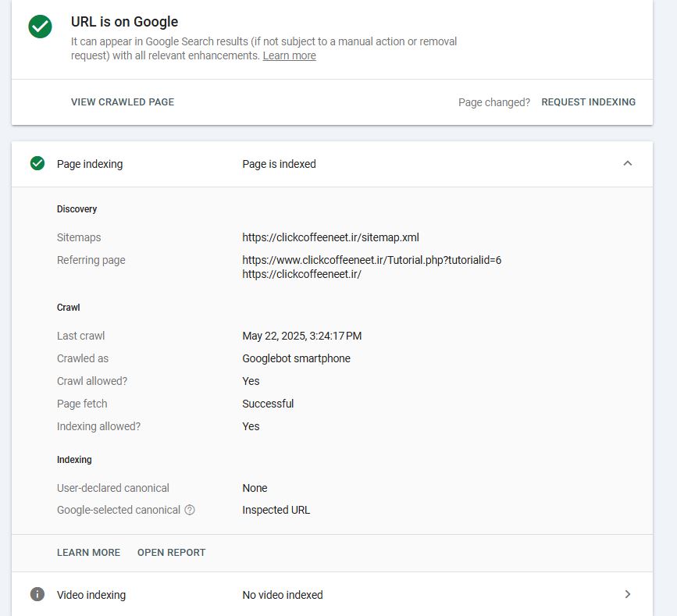Click OPEN REPORT

pos(172,553)
